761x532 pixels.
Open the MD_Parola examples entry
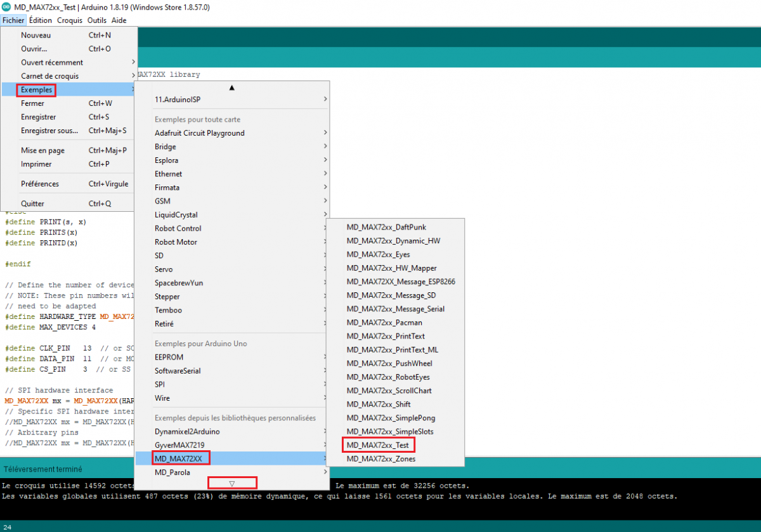pos(231,472)
